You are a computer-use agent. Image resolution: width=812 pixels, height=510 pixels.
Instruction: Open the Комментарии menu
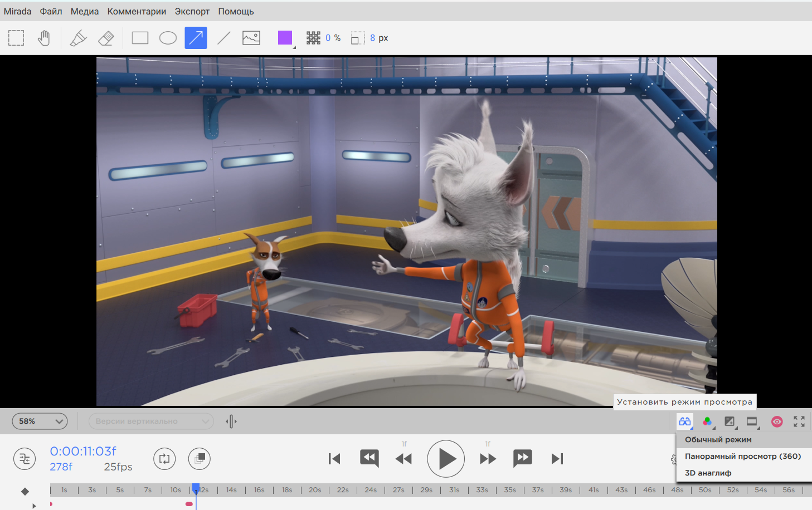(137, 11)
